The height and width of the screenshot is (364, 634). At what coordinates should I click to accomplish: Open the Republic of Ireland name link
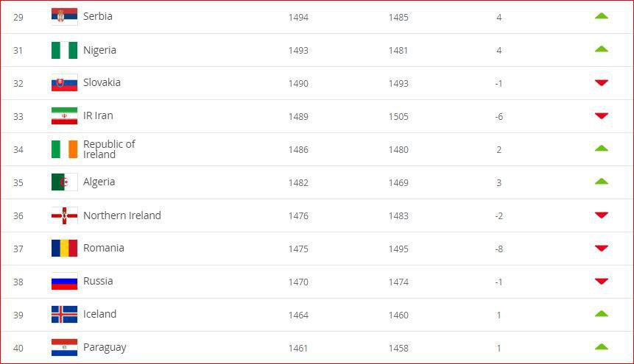pyautogui.click(x=109, y=149)
